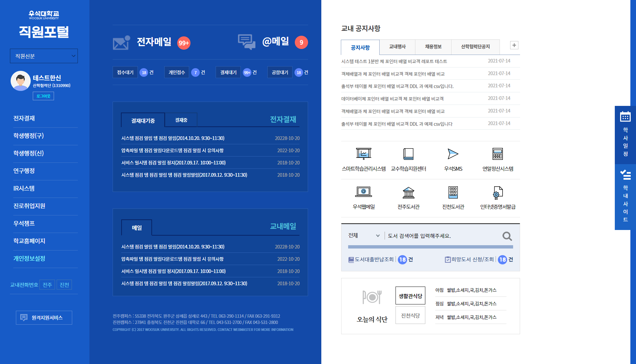Expand notice tabs with plus button
Image resolution: width=636 pixels, height=364 pixels.
tap(514, 45)
